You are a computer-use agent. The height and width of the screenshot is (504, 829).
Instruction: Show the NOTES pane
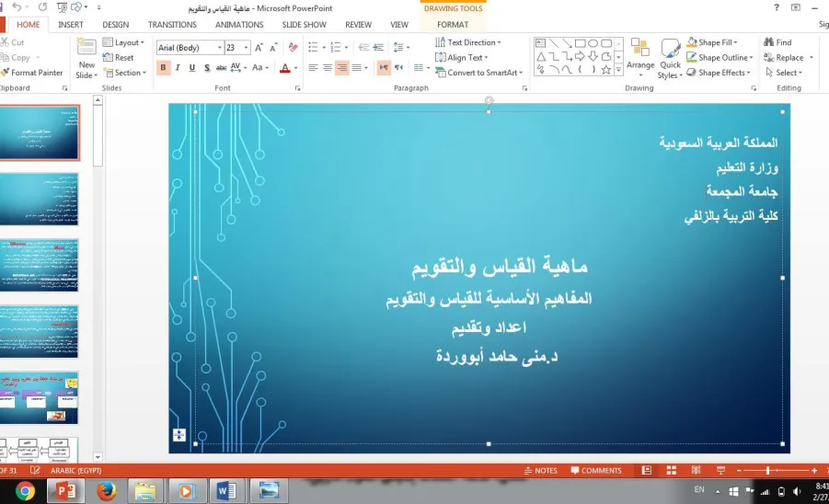pyautogui.click(x=540, y=470)
